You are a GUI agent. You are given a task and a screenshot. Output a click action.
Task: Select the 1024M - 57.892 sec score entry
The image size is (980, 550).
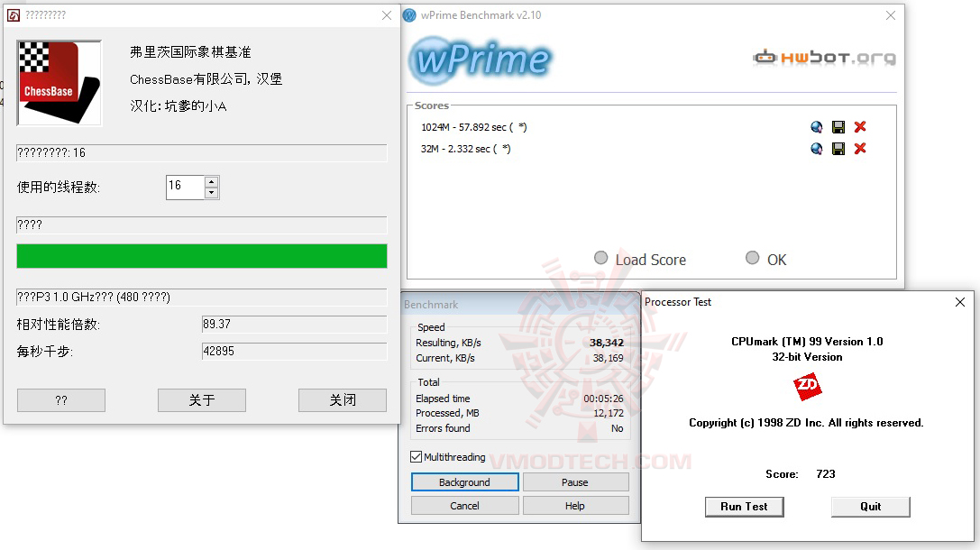coord(473,127)
